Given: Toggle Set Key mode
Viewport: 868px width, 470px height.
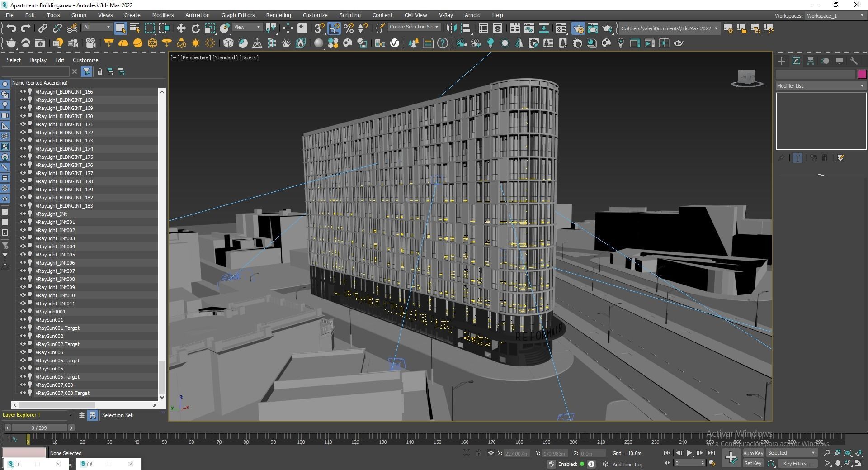Looking at the screenshot, I should point(753,463).
